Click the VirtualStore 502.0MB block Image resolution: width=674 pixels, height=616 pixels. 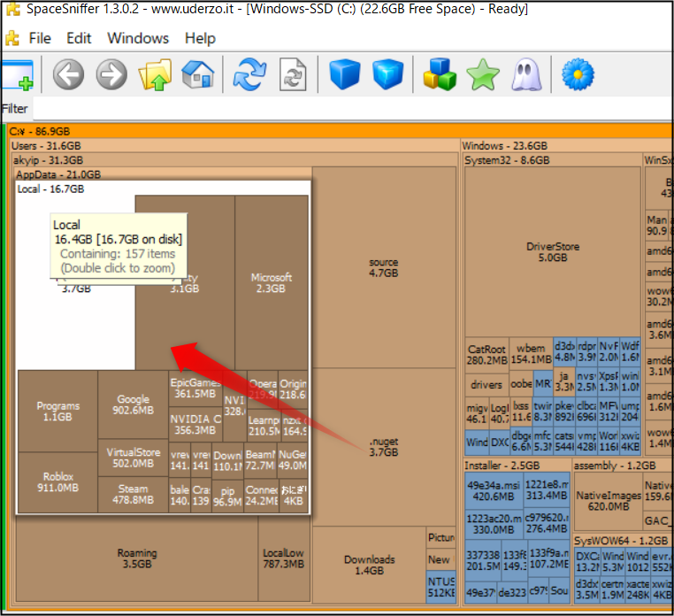pyautogui.click(x=133, y=458)
